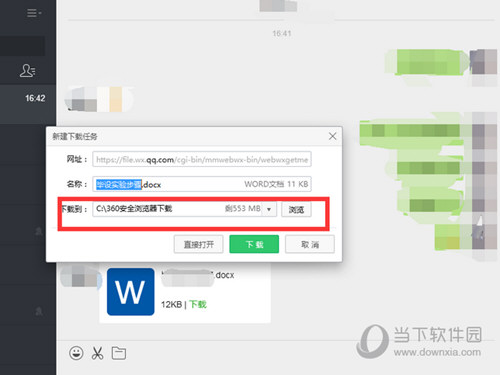Open the contacts list icon
The image size is (500, 375).
(x=28, y=71)
